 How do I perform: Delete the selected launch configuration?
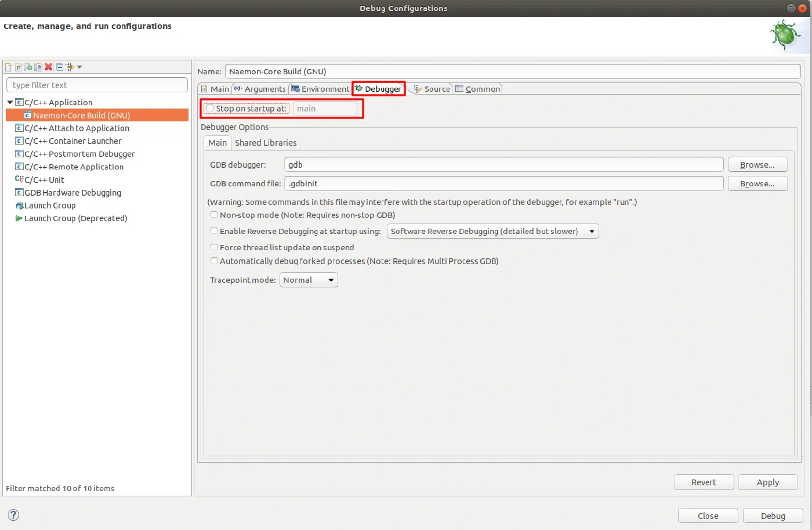(49, 67)
